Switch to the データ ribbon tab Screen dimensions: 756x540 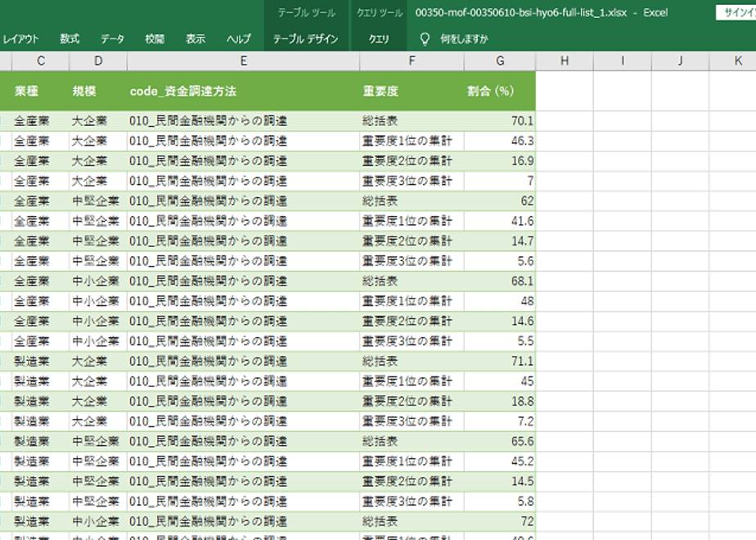tap(112, 39)
